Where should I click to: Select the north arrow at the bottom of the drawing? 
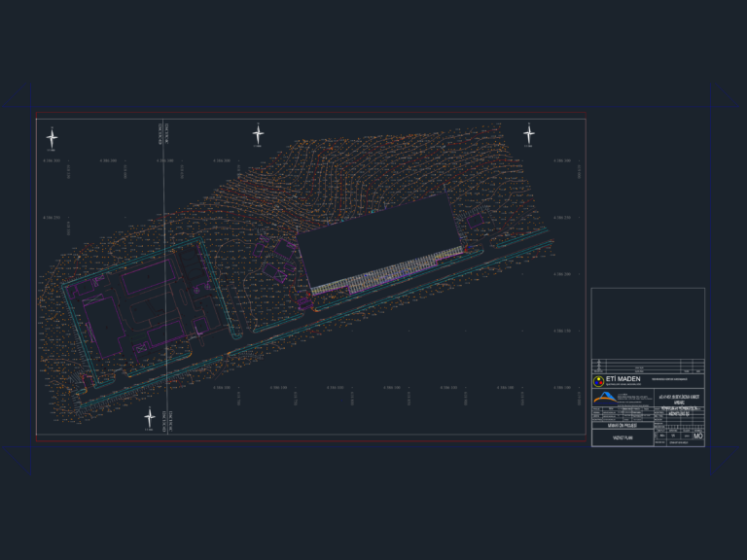coord(150,418)
